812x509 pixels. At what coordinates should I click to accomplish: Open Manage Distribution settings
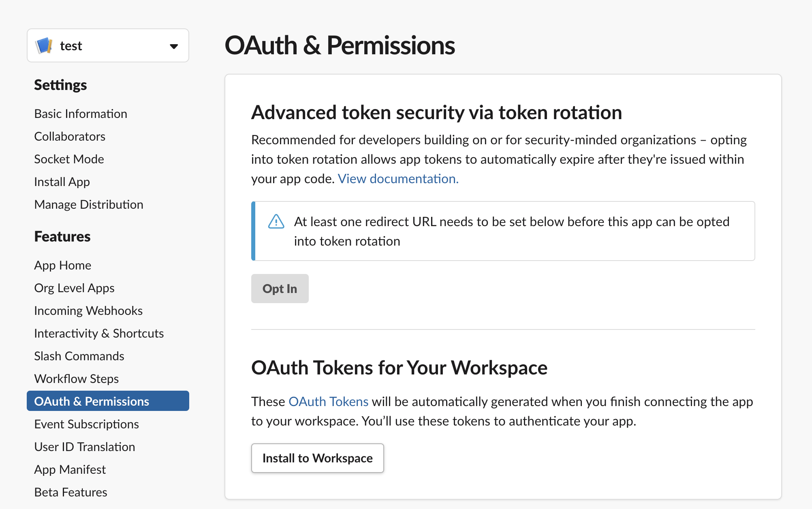click(89, 204)
